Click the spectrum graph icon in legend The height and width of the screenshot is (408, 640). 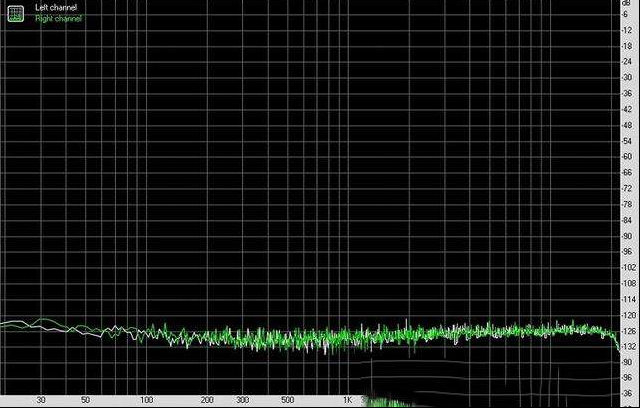(16, 14)
